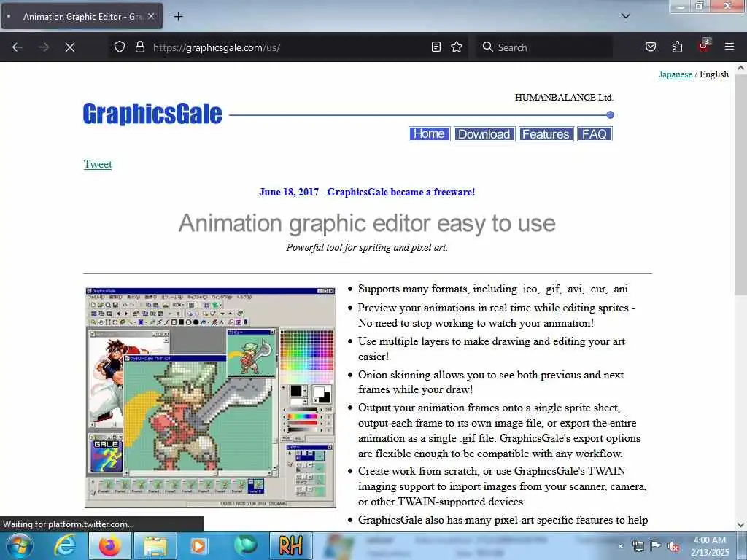Click the Tweet link

click(98, 164)
